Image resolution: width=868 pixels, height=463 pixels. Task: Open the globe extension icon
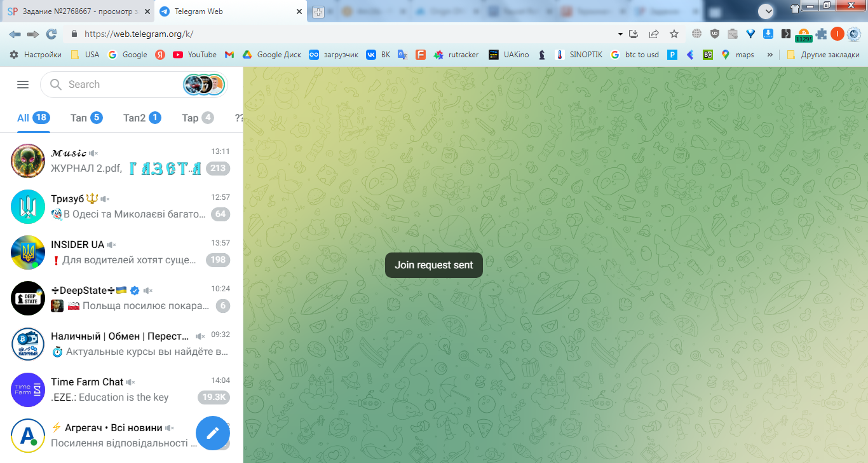(x=697, y=34)
